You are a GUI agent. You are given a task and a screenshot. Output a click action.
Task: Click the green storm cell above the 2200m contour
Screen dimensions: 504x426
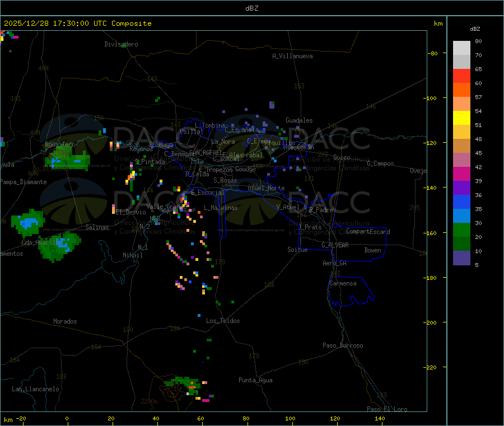coord(183,386)
